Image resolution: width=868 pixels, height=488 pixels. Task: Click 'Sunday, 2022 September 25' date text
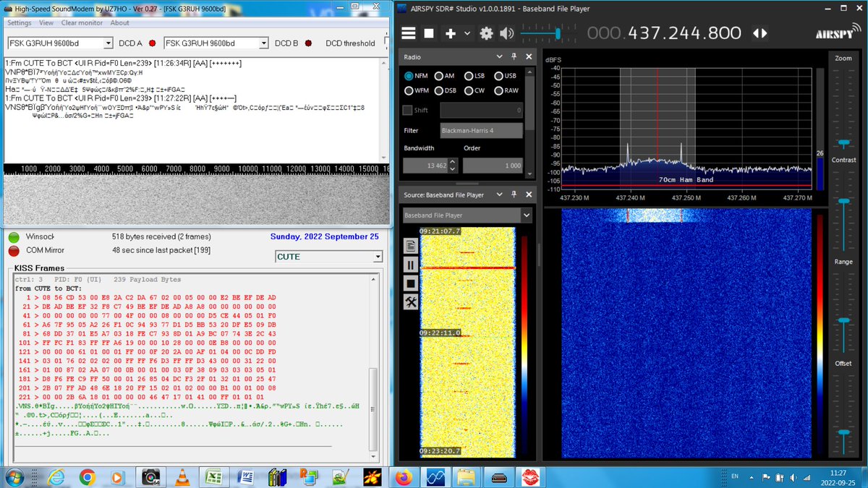coord(324,236)
